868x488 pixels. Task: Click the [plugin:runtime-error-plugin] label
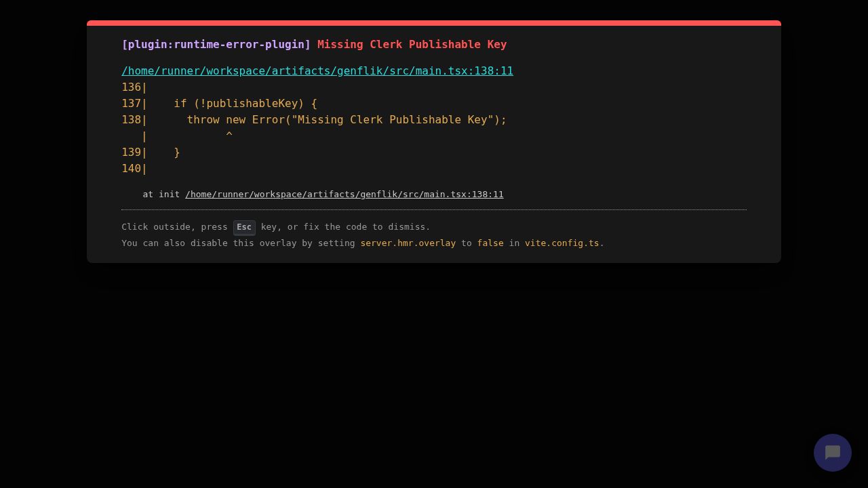click(216, 45)
